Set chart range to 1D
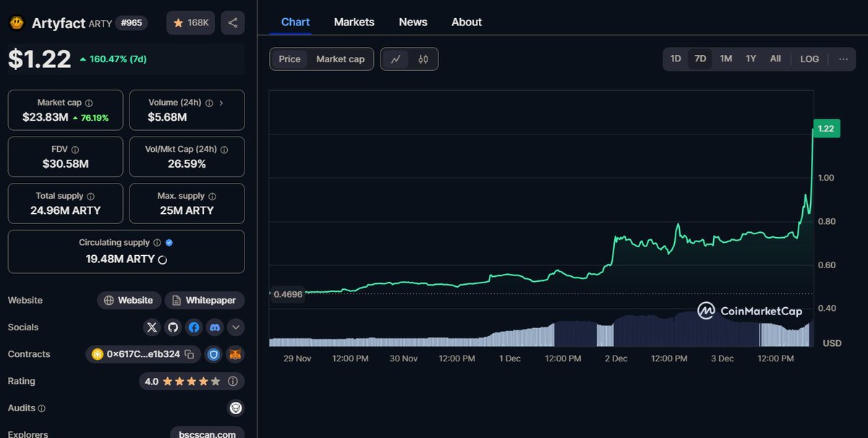 click(x=676, y=59)
